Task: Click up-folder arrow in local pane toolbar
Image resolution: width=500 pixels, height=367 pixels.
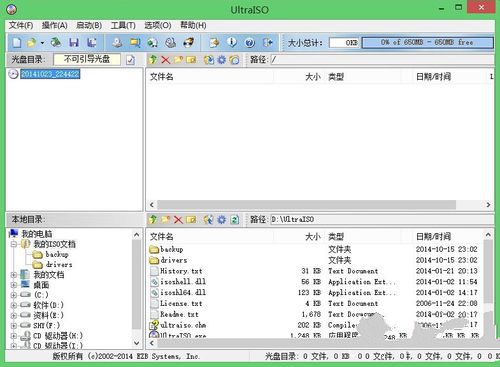Action: (x=153, y=219)
